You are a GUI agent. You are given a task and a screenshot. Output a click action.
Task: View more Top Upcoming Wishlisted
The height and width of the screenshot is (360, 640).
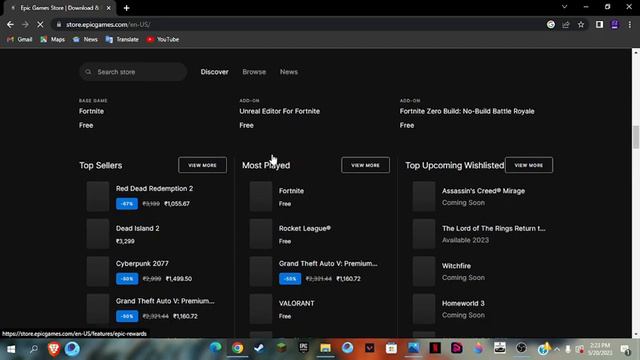point(529,165)
